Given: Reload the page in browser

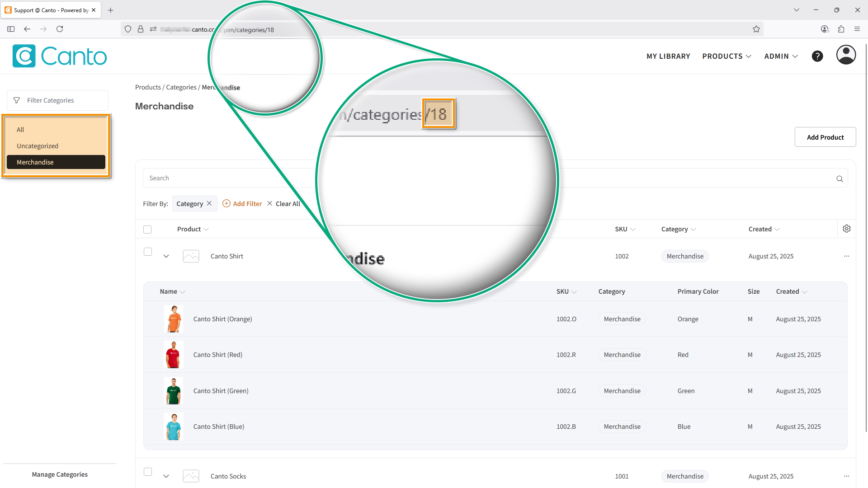Looking at the screenshot, I should click(60, 29).
